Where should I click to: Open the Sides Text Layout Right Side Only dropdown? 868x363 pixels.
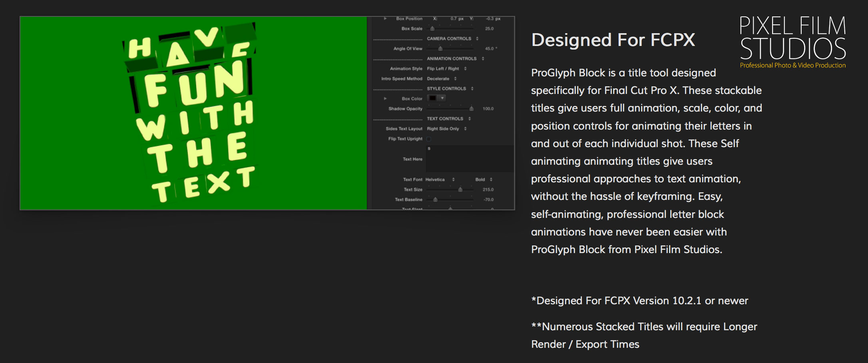[446, 129]
